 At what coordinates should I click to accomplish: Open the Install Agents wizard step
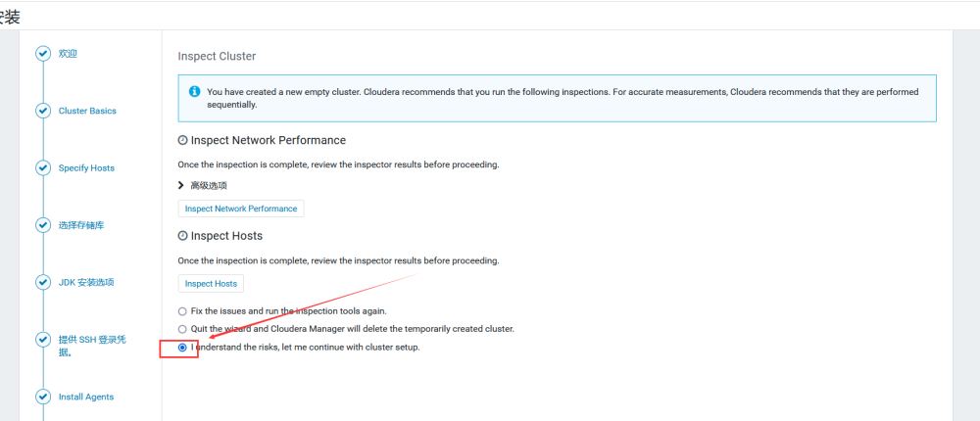coord(86,397)
